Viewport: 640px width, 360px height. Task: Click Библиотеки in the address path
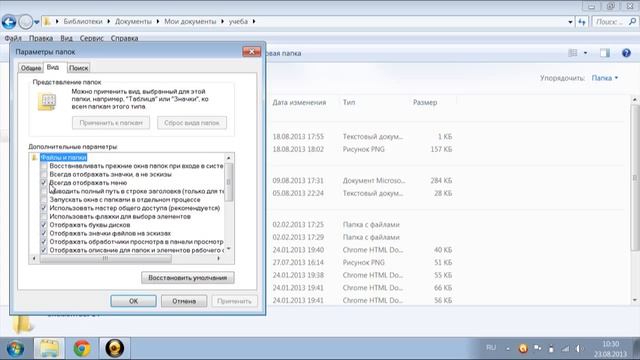pos(83,21)
